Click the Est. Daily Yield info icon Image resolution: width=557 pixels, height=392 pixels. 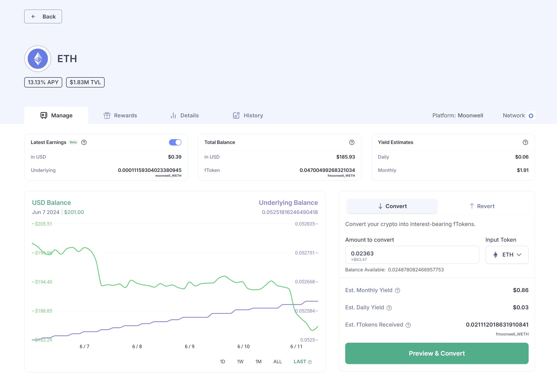389,308
